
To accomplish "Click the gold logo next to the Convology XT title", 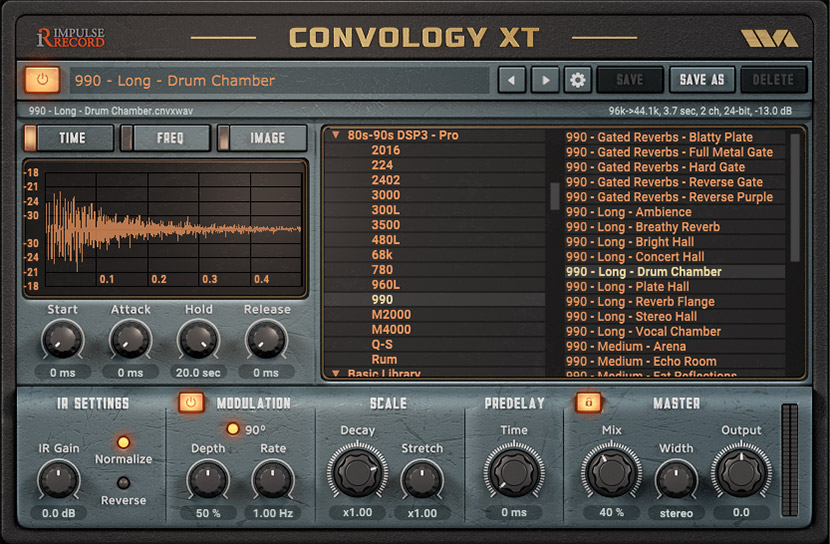I will click(x=769, y=39).
